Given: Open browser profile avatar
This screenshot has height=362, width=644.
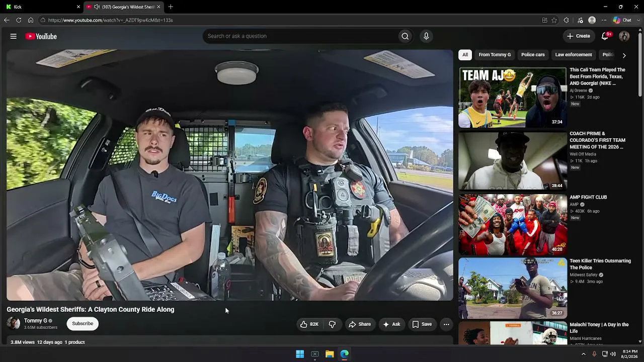Looking at the screenshot, I should point(592,20).
